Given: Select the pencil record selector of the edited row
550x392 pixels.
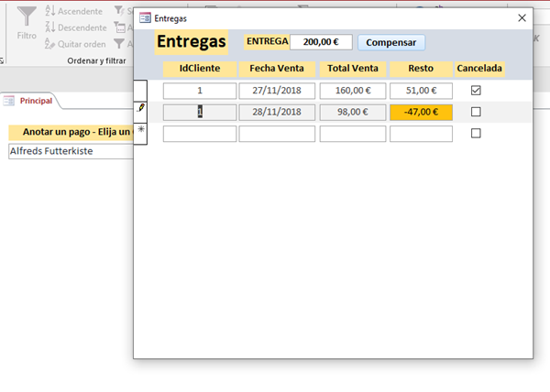Looking at the screenshot, I should [x=140, y=110].
